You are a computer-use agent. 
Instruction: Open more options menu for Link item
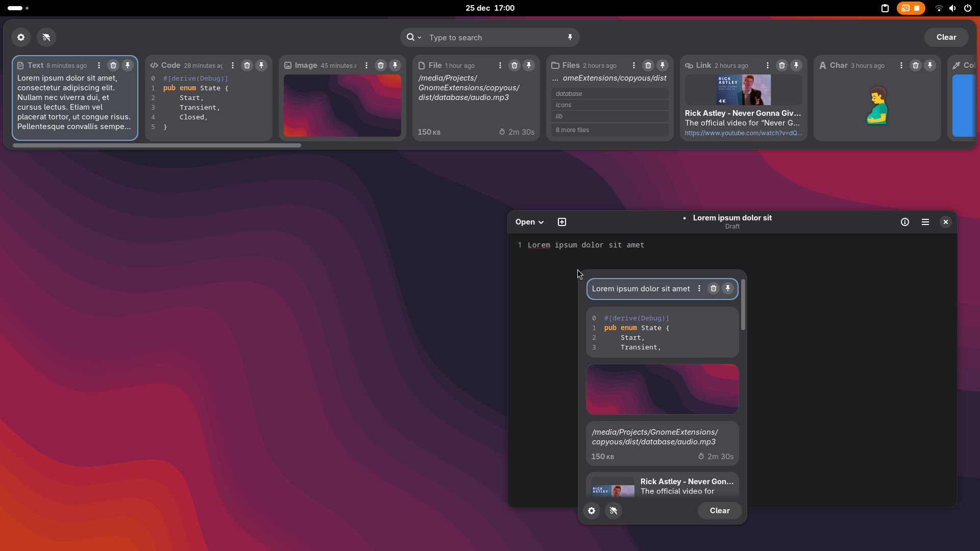[768, 65]
